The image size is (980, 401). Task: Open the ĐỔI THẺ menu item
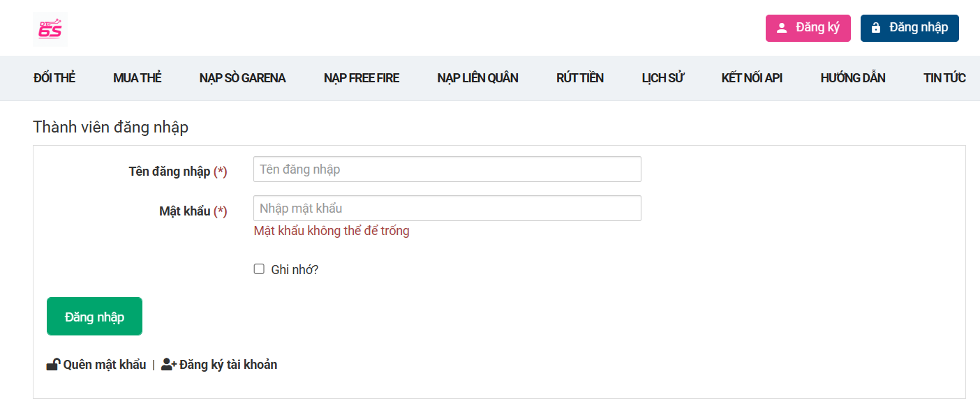54,78
